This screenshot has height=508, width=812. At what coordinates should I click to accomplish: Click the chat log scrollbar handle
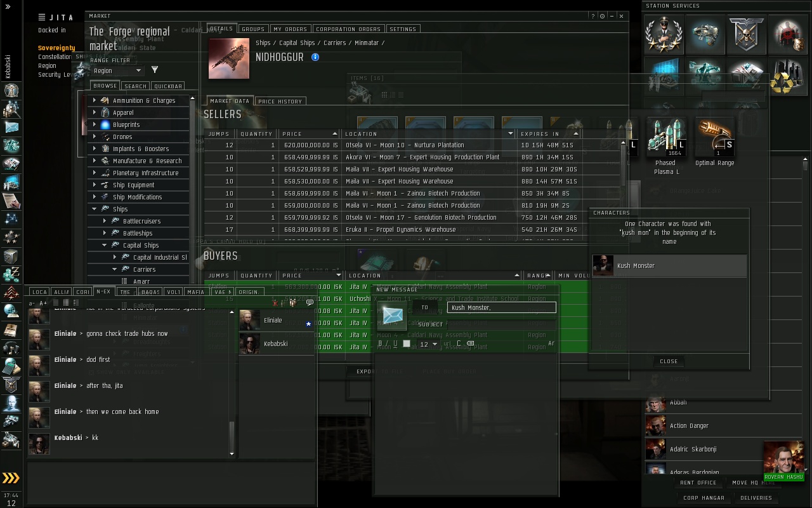coord(232,436)
